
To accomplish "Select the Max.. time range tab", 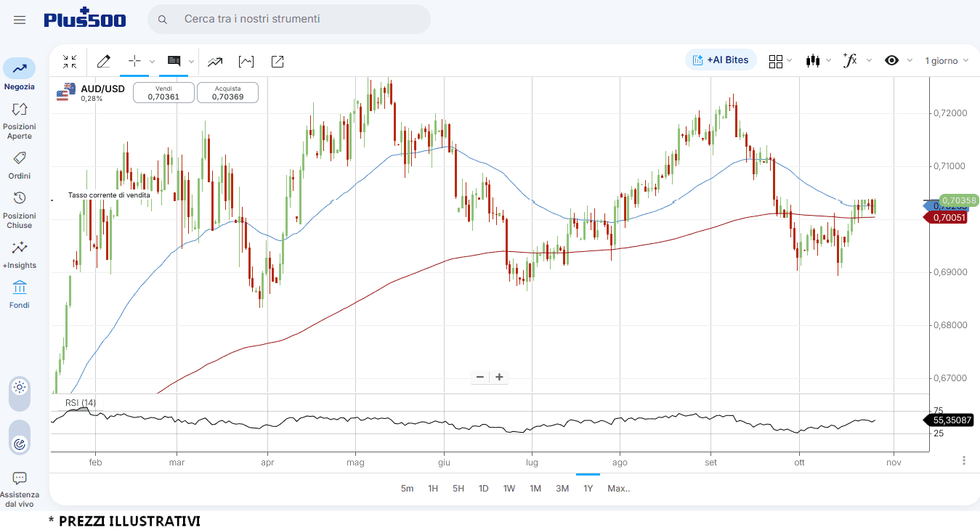I will click(x=619, y=489).
